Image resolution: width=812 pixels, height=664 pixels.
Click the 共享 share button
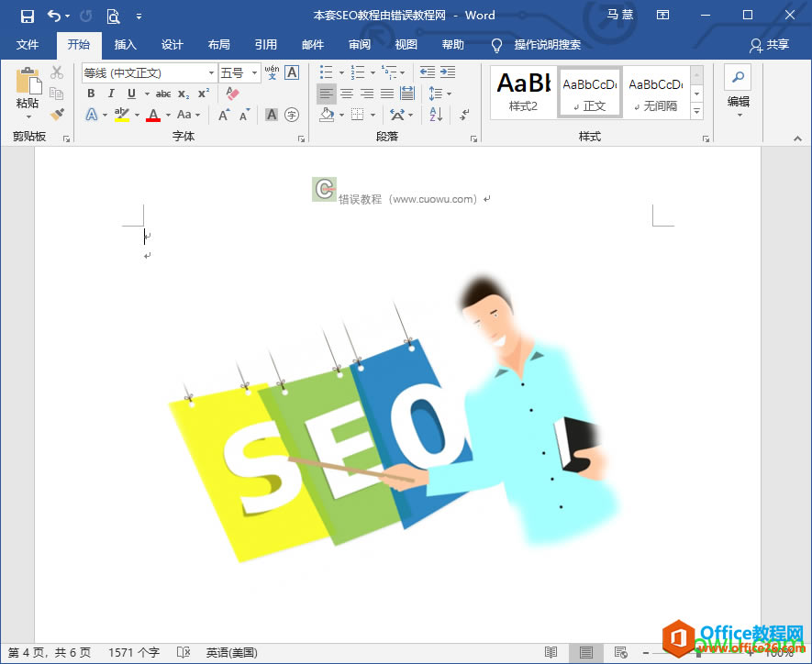coord(770,45)
